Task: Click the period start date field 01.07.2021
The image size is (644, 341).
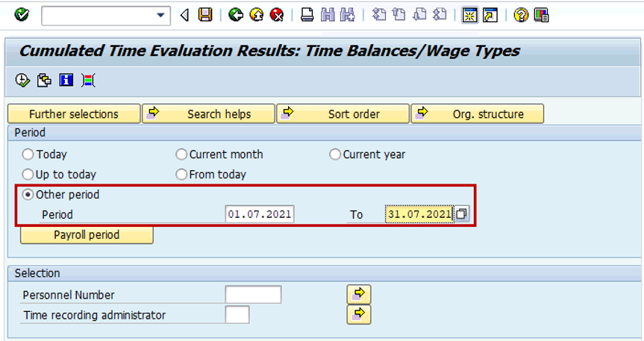Action: (260, 214)
